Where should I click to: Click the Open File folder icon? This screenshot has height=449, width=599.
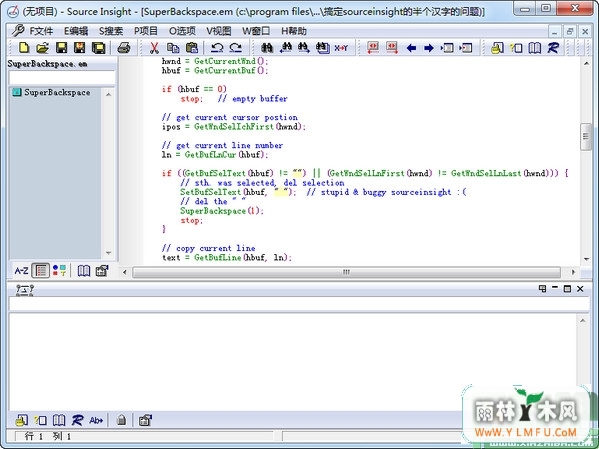(x=42, y=48)
